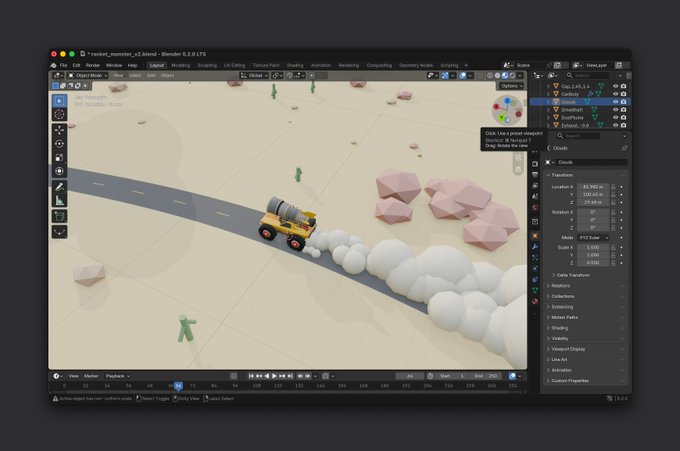Switch to the Modeling workspace tab

[181, 65]
